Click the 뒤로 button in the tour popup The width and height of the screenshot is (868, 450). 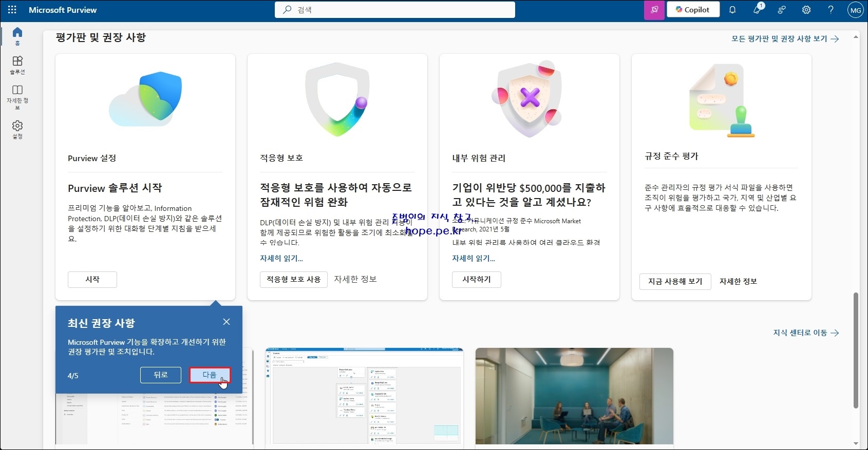(161, 375)
